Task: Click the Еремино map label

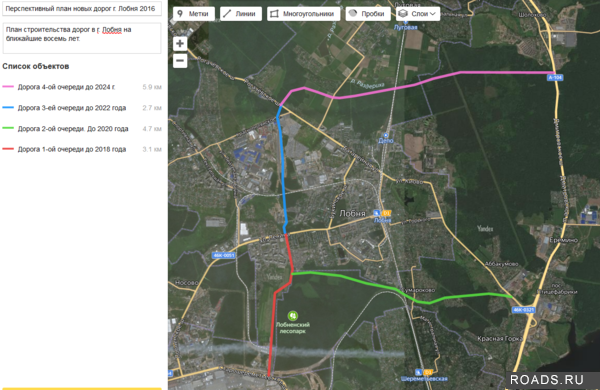Action: pos(563,240)
